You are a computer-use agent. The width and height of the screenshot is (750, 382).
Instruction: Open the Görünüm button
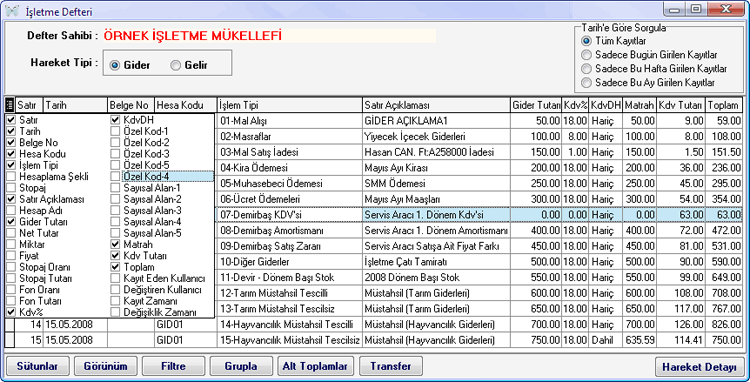106,367
